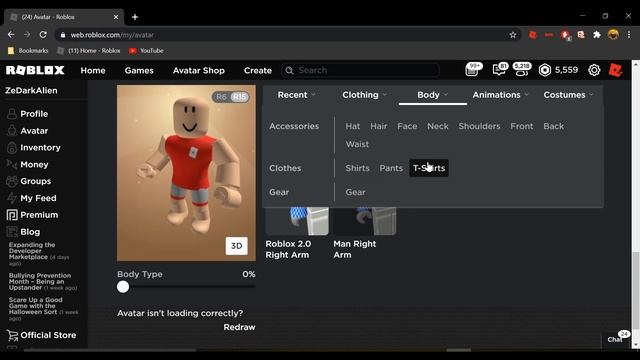
Task: Open the messages icon with badge 81
Action: tap(500, 70)
